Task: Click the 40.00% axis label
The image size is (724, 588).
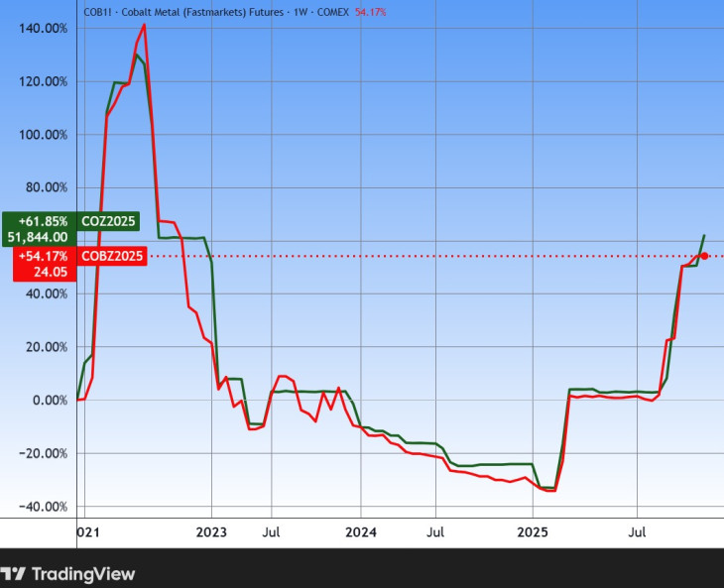Action: pos(47,294)
